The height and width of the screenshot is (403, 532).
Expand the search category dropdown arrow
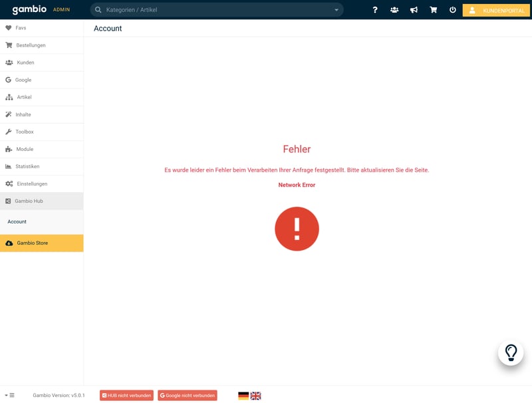point(336,10)
